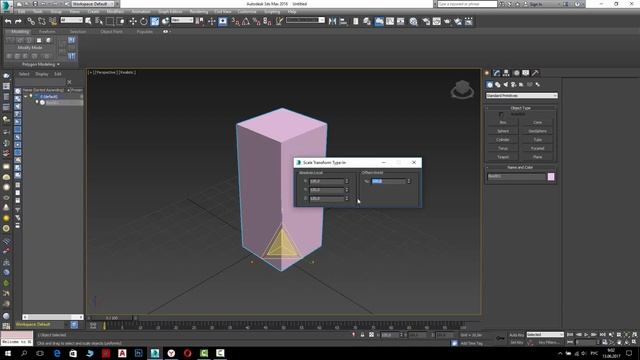
Task: Click the Teapot primitive button
Action: point(503,157)
